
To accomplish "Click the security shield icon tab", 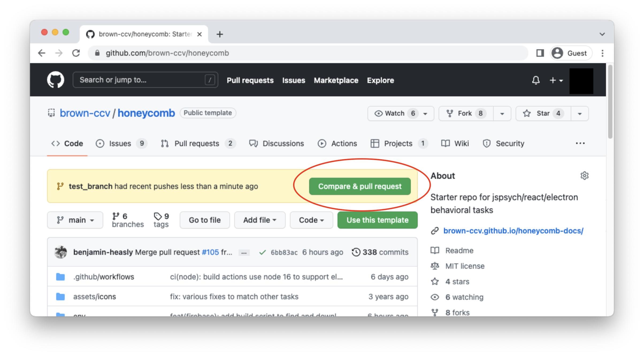I will point(487,143).
